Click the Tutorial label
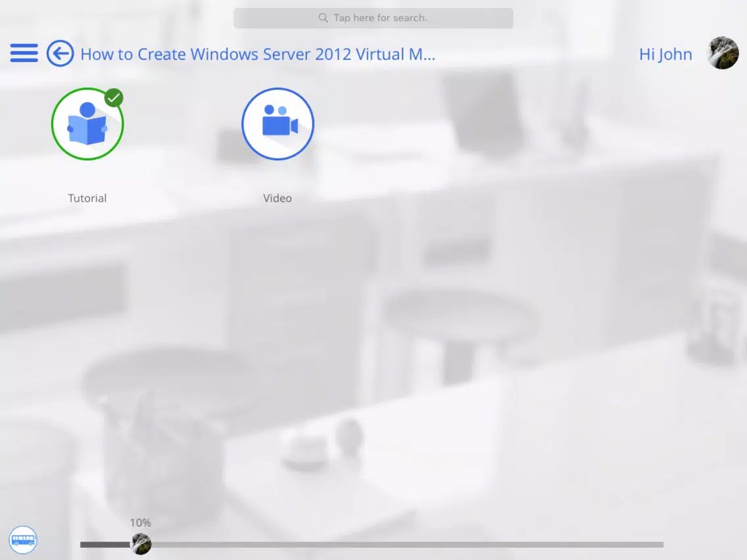 tap(87, 198)
